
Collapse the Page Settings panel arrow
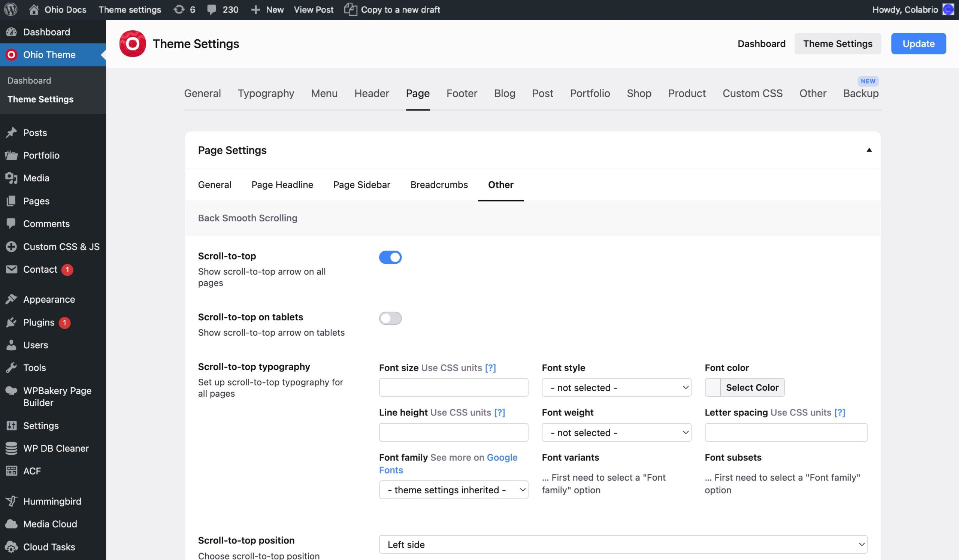point(869,150)
